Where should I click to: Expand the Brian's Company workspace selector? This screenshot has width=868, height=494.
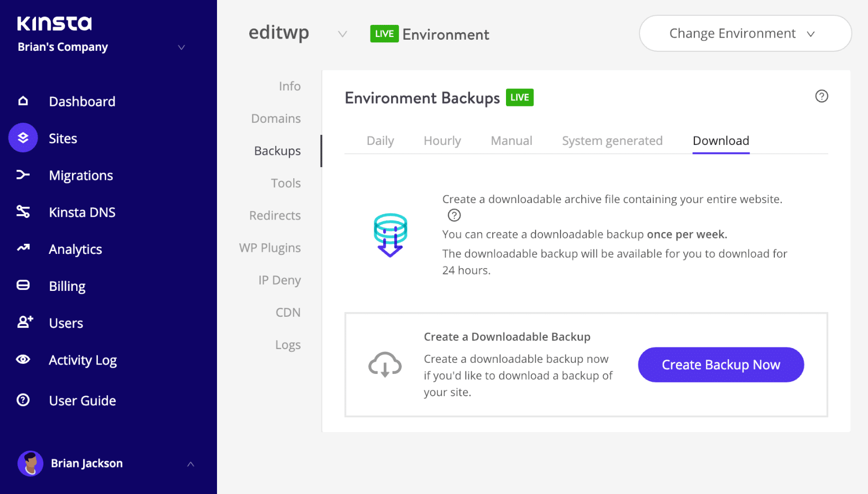click(182, 47)
